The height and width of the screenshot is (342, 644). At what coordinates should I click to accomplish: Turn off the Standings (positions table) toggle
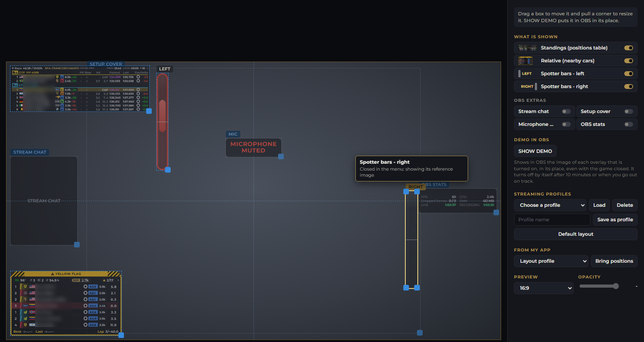(x=629, y=48)
